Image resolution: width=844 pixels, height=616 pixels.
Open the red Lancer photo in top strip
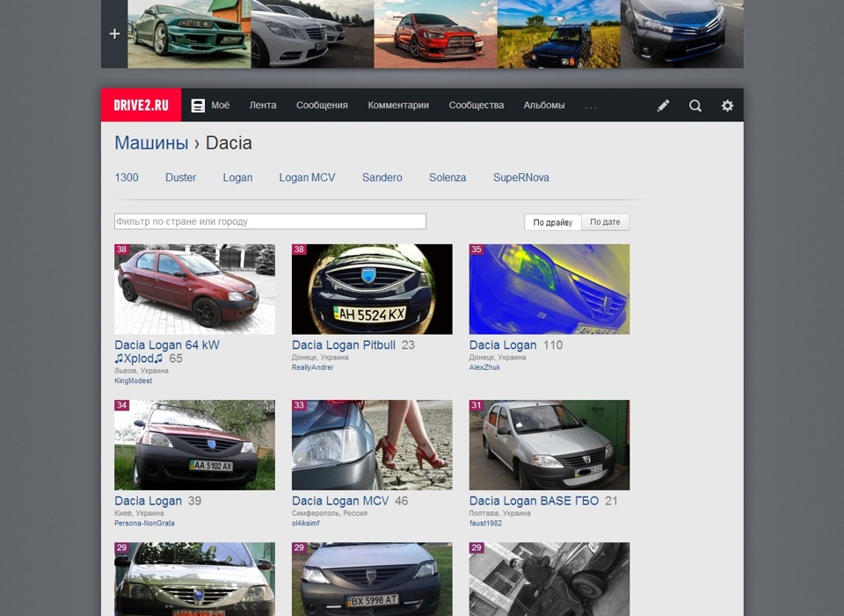pos(436,34)
